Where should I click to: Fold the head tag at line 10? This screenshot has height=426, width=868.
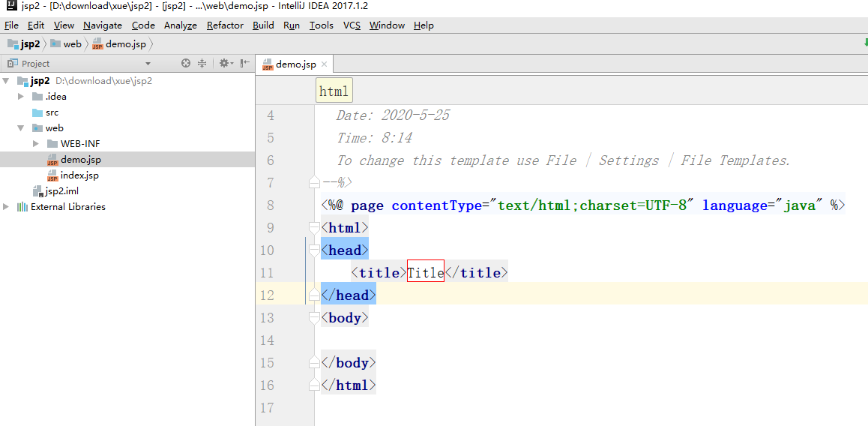pyautogui.click(x=315, y=250)
